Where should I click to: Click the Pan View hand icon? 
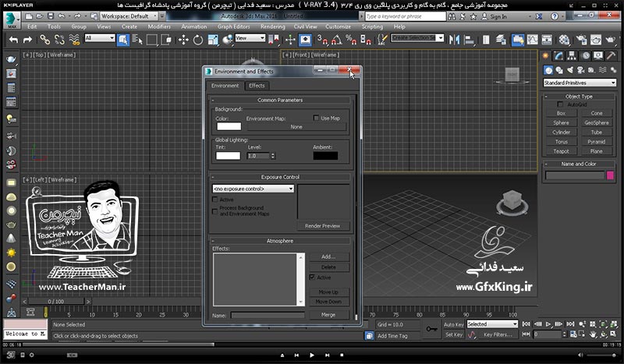point(593,334)
